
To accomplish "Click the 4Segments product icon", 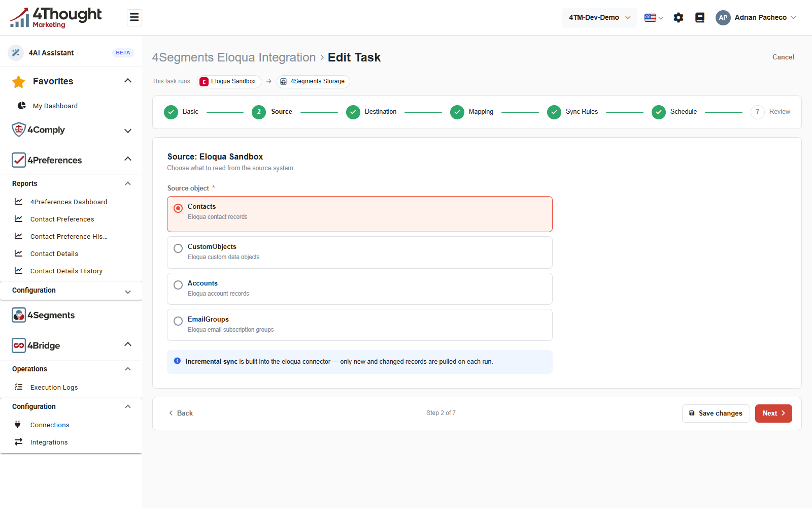I will (x=19, y=315).
